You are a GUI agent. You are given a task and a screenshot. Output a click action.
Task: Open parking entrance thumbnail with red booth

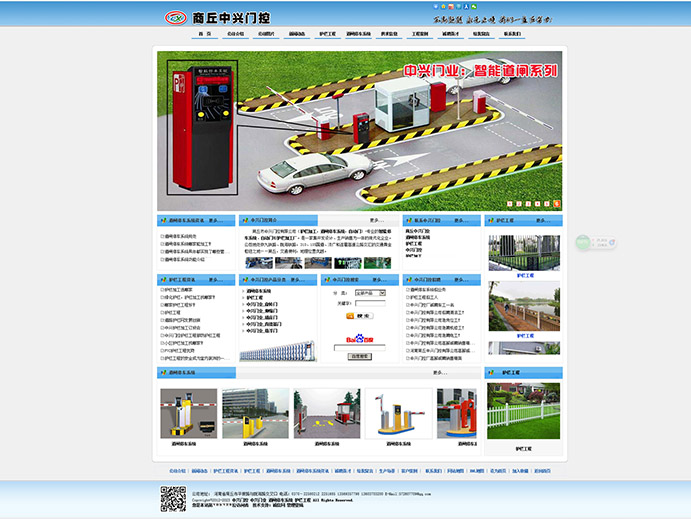tap(327, 413)
